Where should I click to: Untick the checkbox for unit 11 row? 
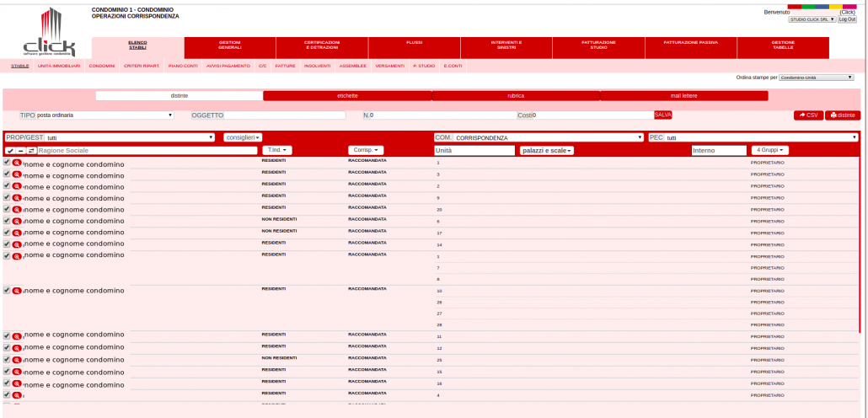[x=7, y=335]
